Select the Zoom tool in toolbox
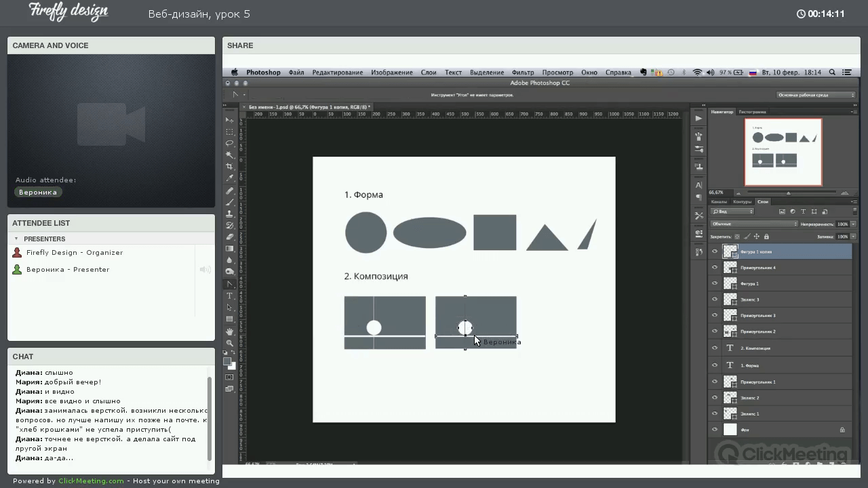 tap(230, 343)
